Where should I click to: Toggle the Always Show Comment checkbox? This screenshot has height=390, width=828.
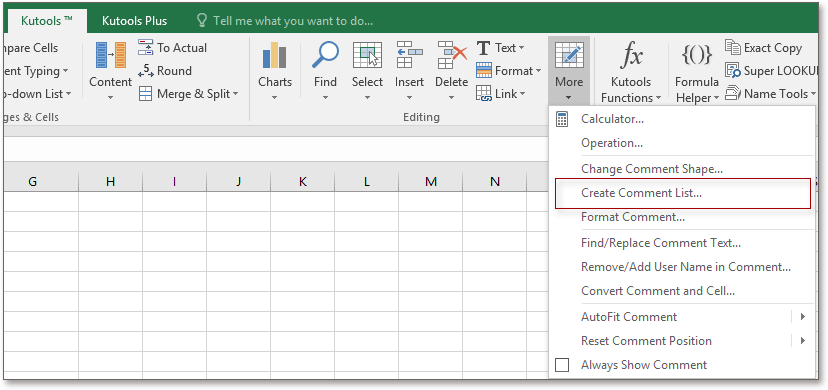[x=562, y=365]
